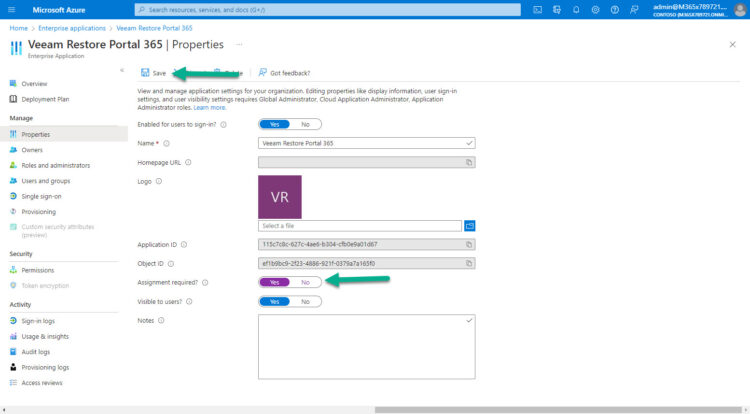Image resolution: width=750 pixels, height=414 pixels.
Task: Click the Save toolbar button
Action: click(153, 73)
